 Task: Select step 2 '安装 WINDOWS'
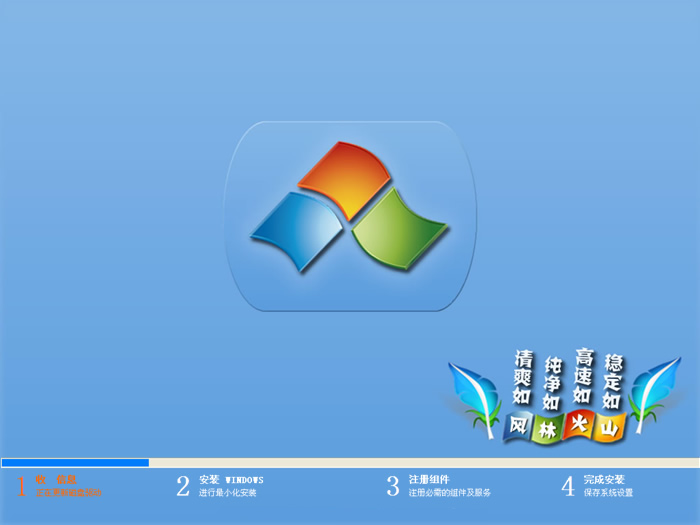[x=231, y=480]
